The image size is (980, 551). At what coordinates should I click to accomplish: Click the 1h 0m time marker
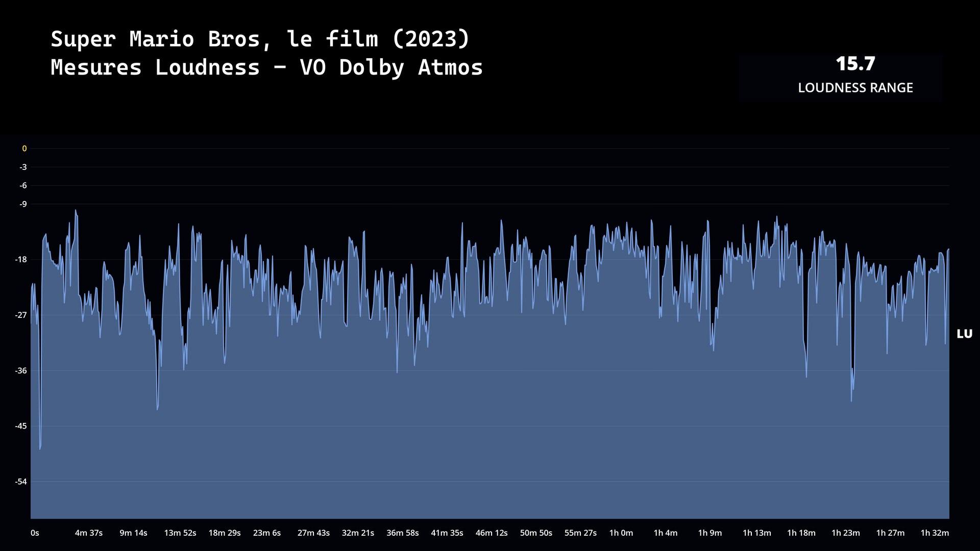621,533
